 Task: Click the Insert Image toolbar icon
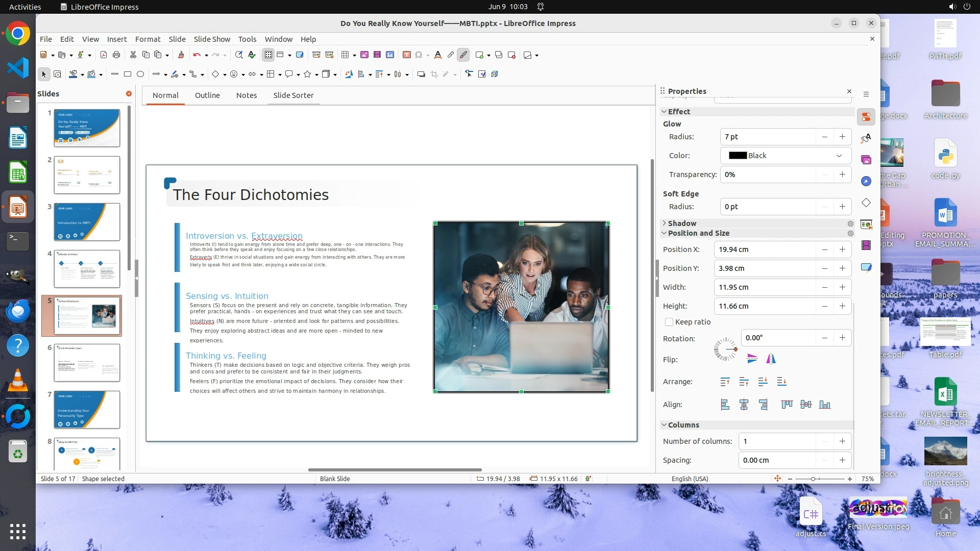click(x=364, y=55)
